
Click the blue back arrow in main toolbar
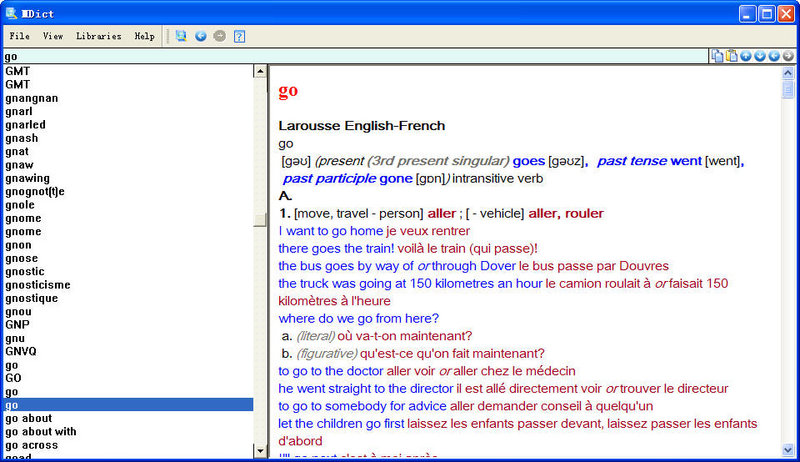coord(201,36)
